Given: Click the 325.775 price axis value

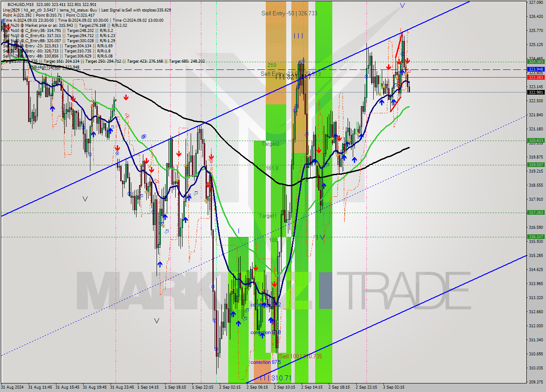Looking at the screenshot, I should tap(536, 31).
